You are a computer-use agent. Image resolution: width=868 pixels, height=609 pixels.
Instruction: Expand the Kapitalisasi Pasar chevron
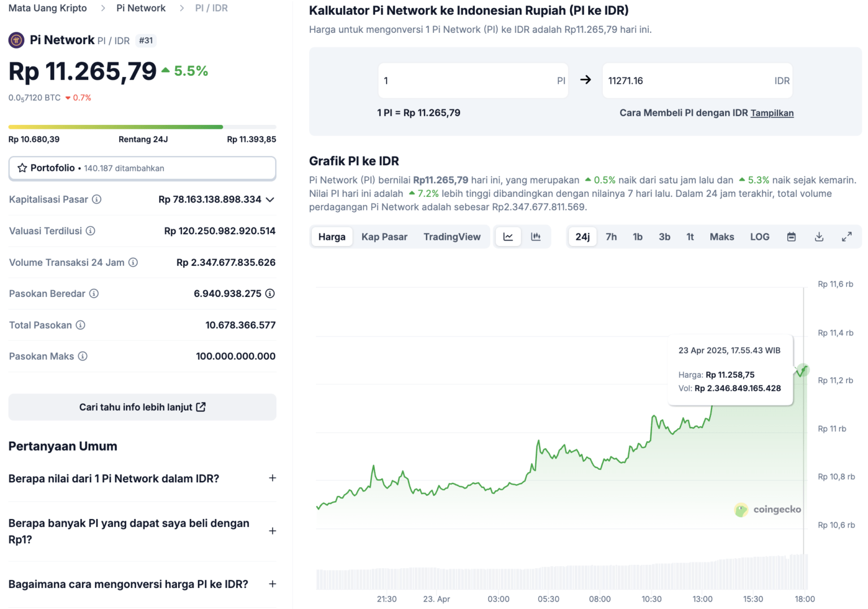point(270,200)
